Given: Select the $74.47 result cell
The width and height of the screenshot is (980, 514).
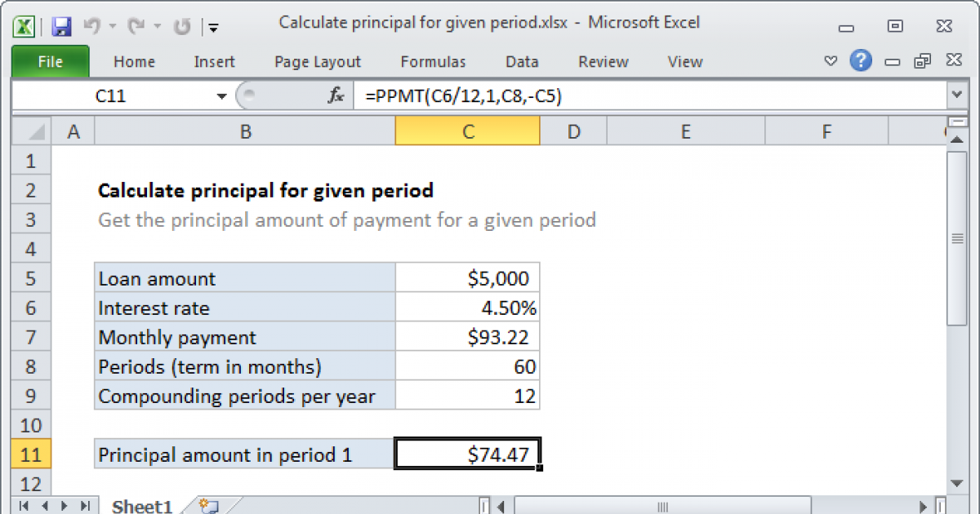Looking at the screenshot, I should click(x=468, y=454).
